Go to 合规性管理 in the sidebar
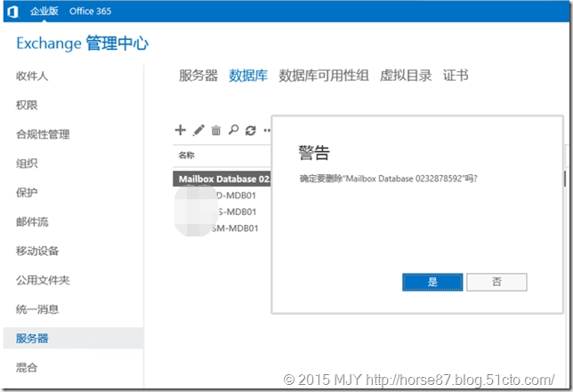This screenshot has height=392, width=573. click(x=43, y=134)
